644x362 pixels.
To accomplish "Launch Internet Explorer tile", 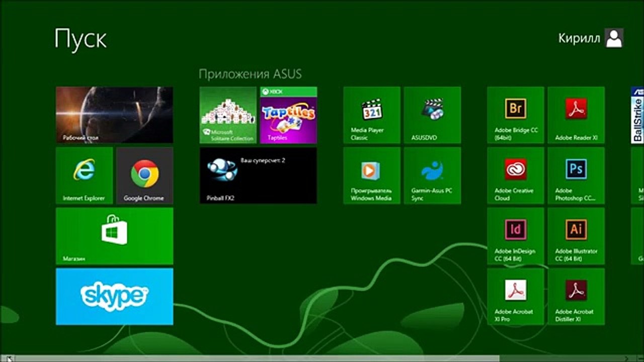I will [x=84, y=175].
